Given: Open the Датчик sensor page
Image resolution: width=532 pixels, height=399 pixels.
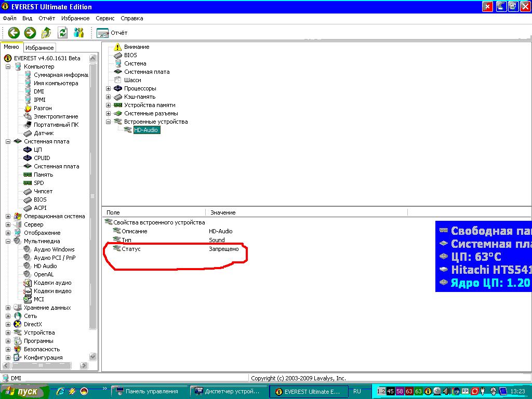Looking at the screenshot, I should [x=44, y=133].
